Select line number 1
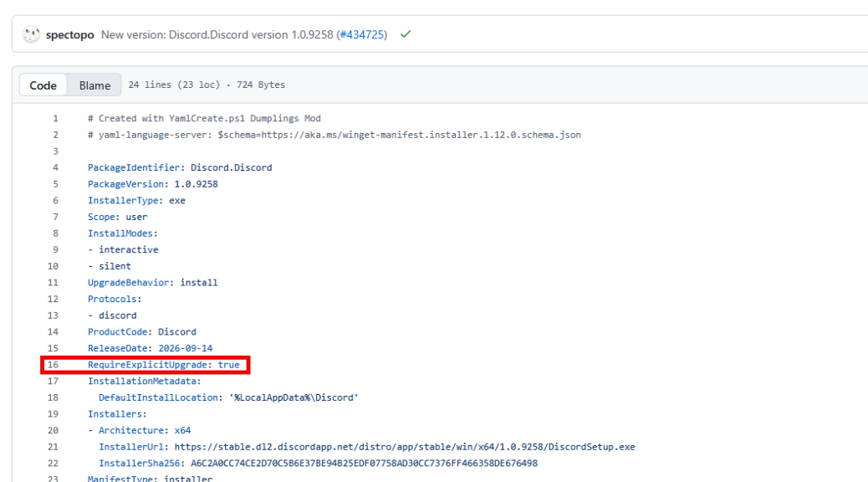 pyautogui.click(x=55, y=118)
